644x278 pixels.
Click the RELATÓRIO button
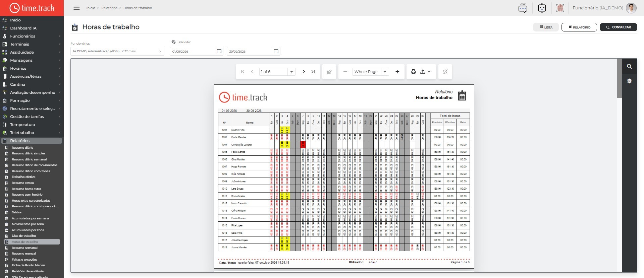[x=579, y=27]
